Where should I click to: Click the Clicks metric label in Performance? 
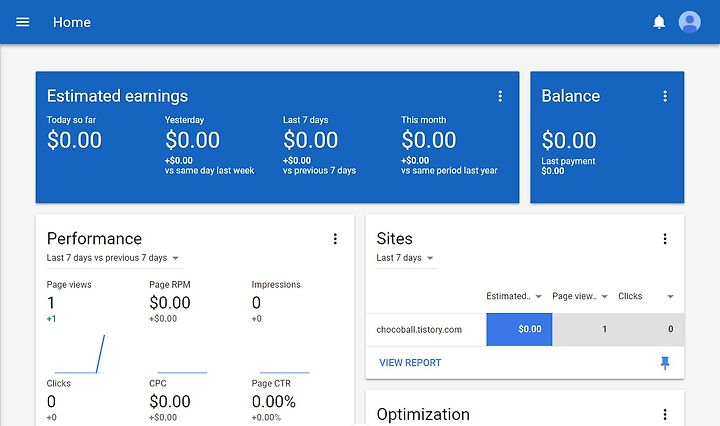tap(58, 383)
